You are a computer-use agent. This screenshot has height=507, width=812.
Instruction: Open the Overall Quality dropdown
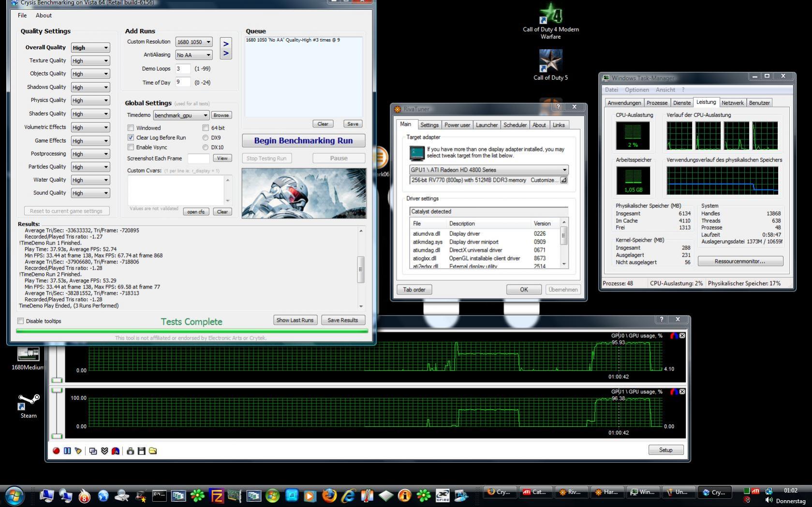[90, 48]
